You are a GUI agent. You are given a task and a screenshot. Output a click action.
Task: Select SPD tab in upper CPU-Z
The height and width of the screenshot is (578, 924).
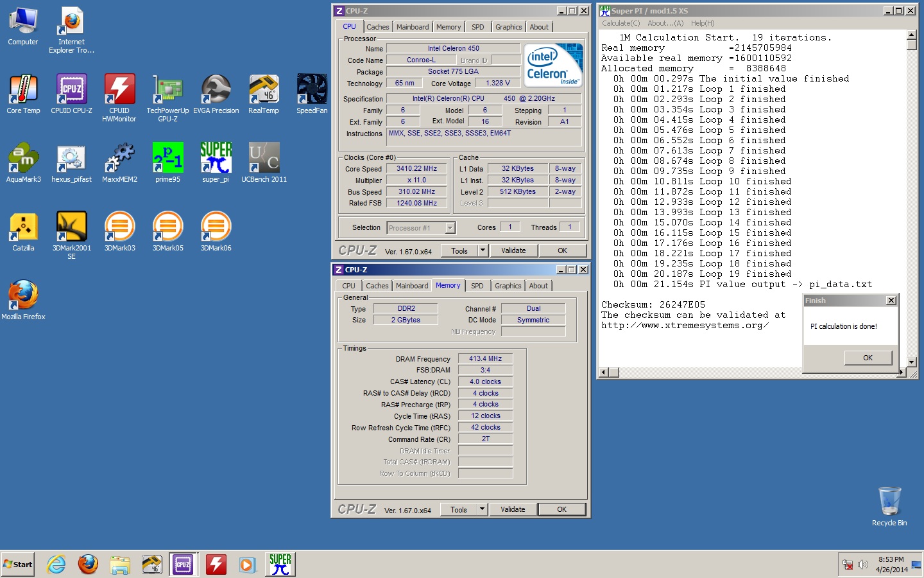pyautogui.click(x=478, y=27)
